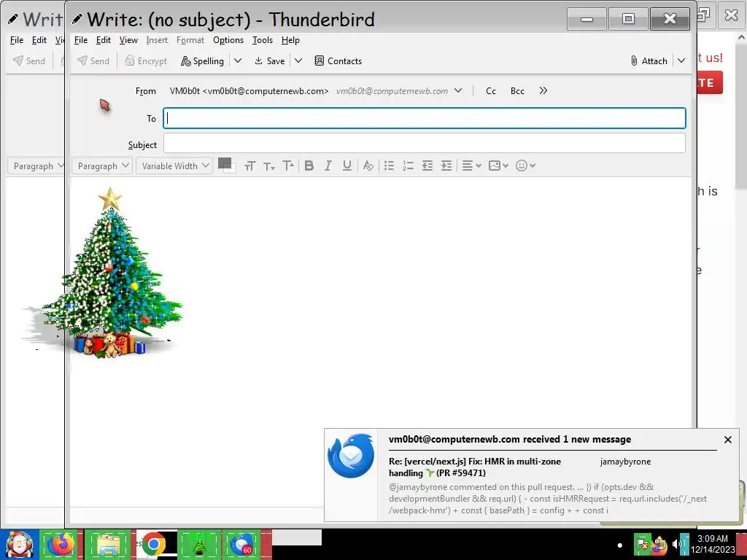This screenshot has height=560, width=747.
Task: Switch to Thunderbird taskbar icon
Action: coord(242,545)
